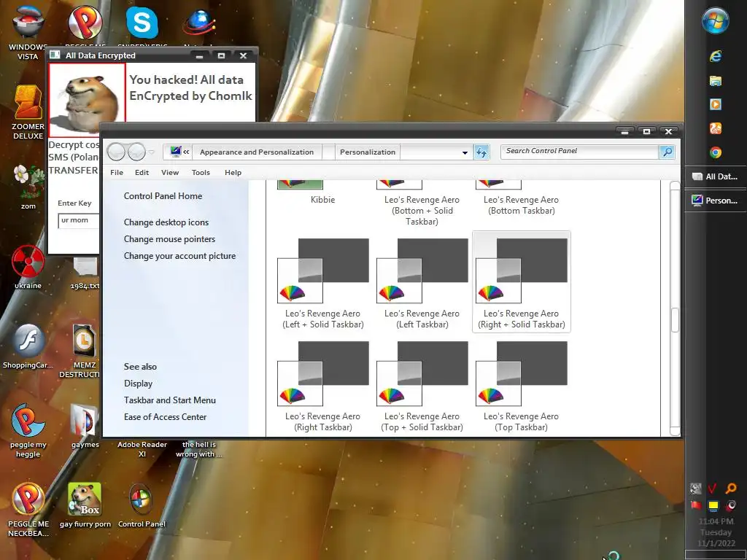Click the Search Control Panel field

point(580,151)
